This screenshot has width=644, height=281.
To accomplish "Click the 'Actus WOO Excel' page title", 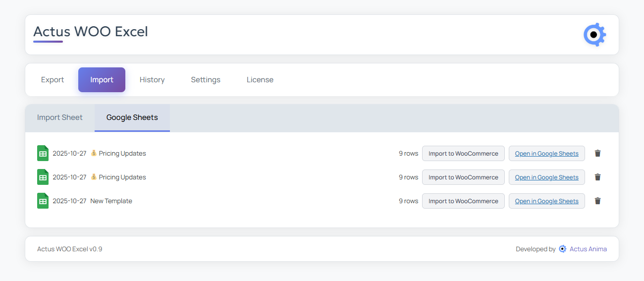I will (91, 32).
